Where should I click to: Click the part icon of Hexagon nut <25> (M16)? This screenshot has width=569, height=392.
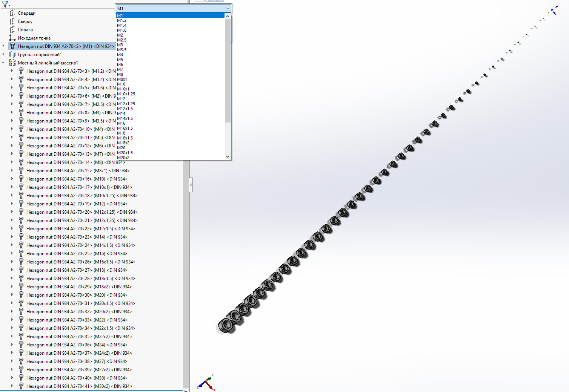point(21,253)
